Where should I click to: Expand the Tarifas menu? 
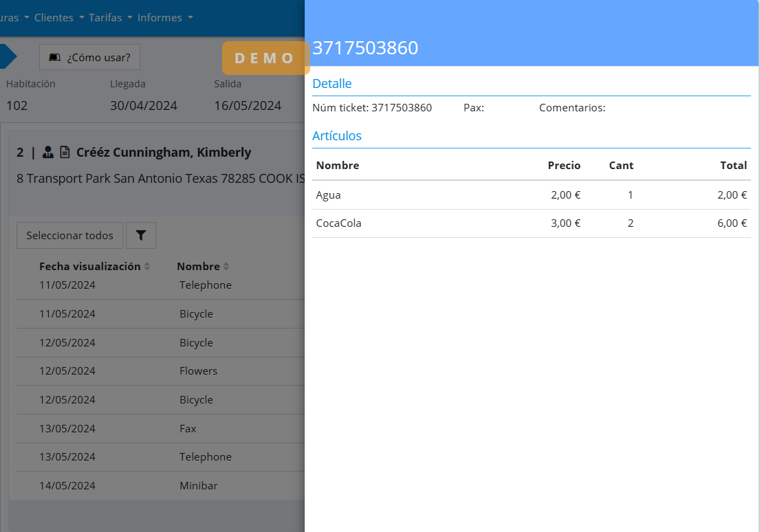point(110,18)
